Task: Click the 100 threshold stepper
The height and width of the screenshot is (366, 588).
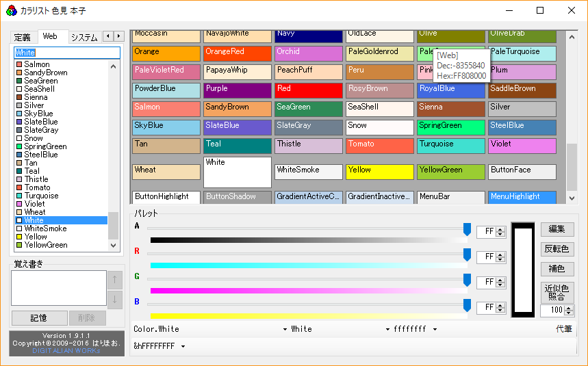Action: click(569, 310)
